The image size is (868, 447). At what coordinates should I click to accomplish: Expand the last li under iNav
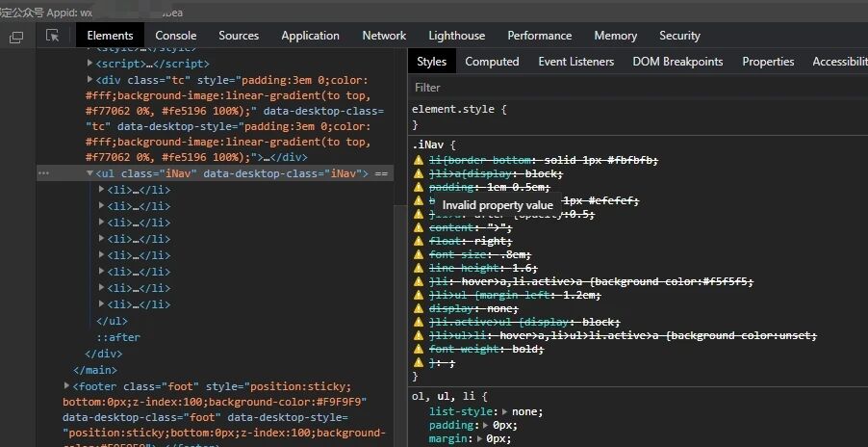click(x=101, y=304)
